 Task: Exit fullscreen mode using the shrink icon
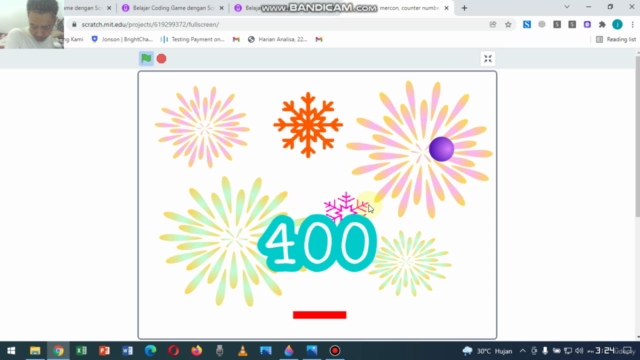coord(488,59)
